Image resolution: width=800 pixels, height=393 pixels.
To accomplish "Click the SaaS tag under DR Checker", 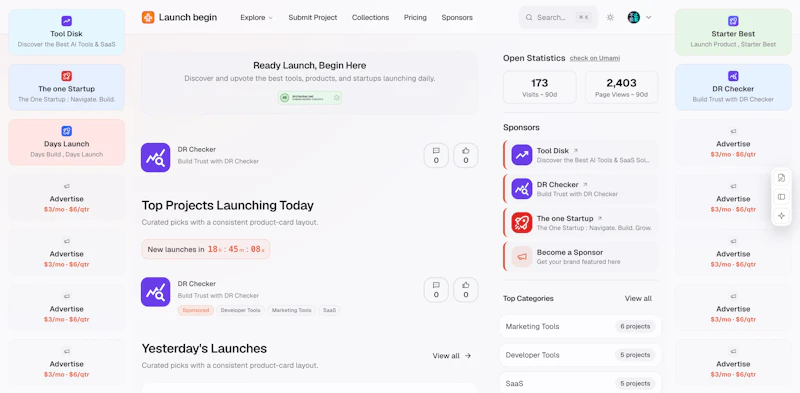I will coord(329,310).
